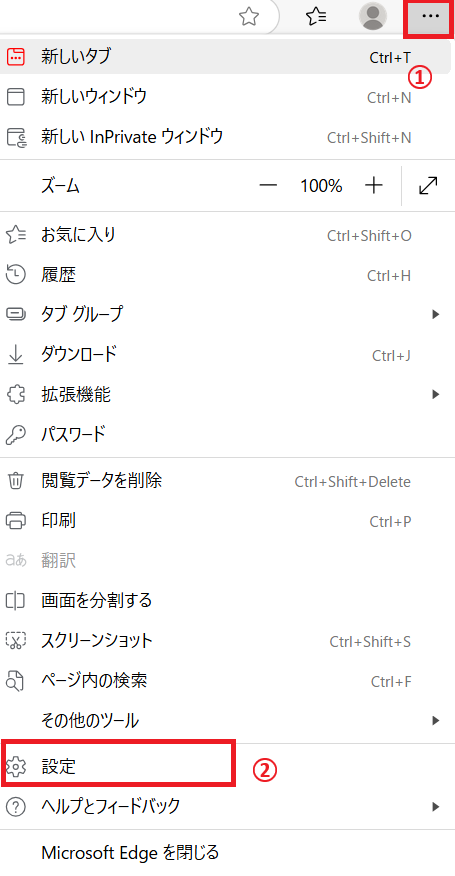Click the printer icon for 印刷

pos(16,521)
